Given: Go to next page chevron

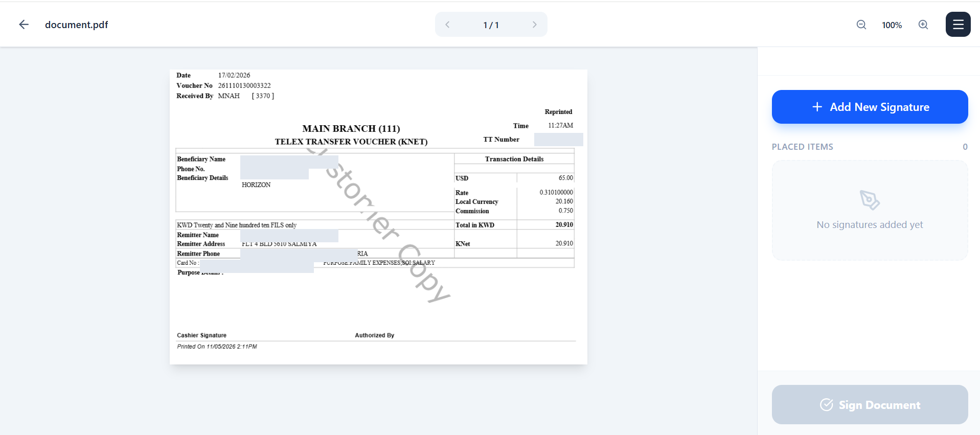Looking at the screenshot, I should click(535, 25).
